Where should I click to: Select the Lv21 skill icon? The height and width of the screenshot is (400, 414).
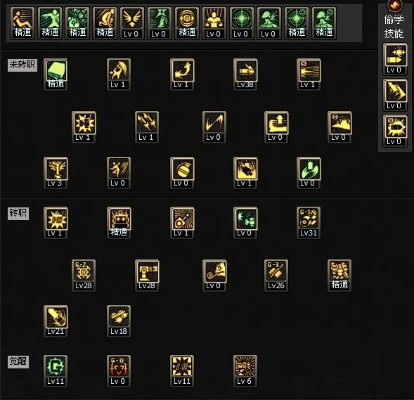(x=56, y=321)
